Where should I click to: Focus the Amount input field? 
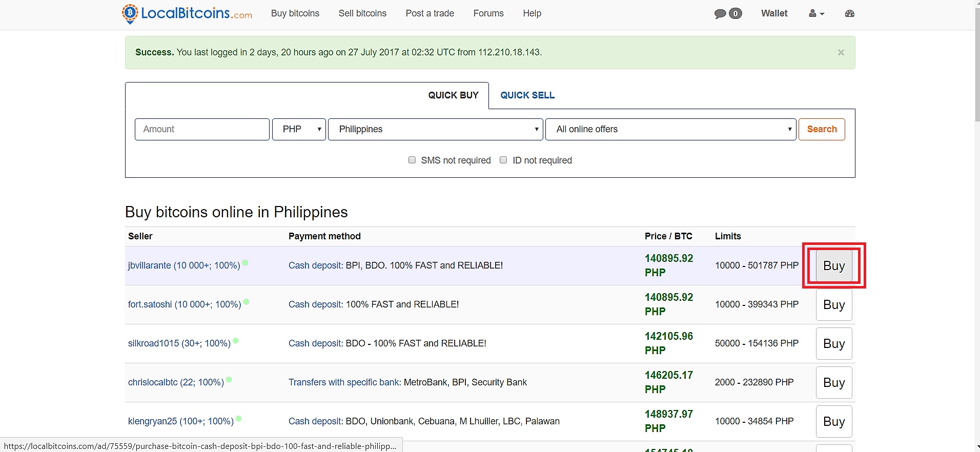[202, 129]
